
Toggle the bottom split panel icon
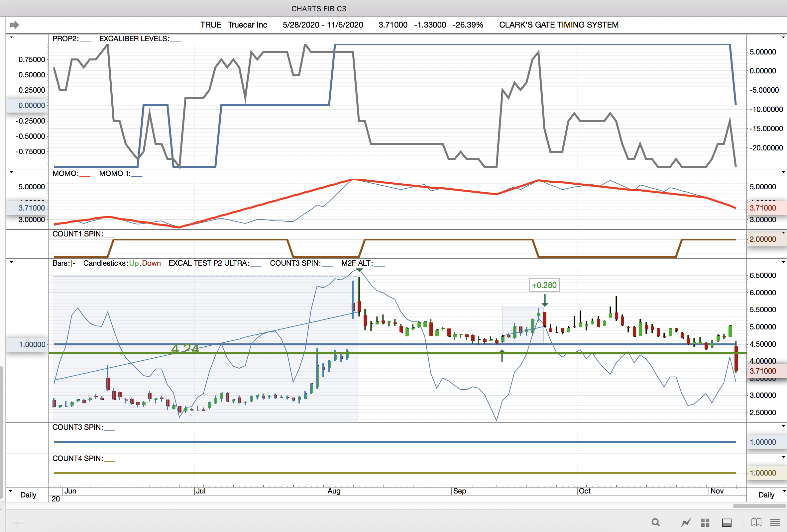[x=727, y=522]
